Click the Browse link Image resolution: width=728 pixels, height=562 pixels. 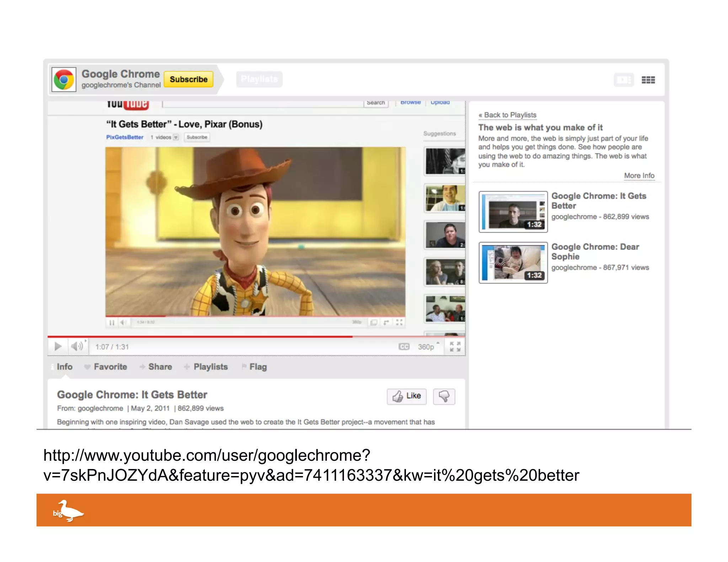411,103
